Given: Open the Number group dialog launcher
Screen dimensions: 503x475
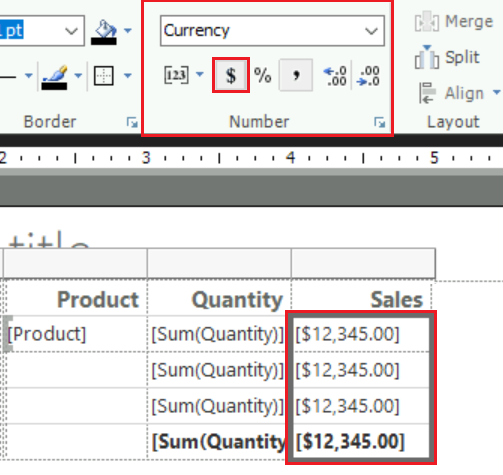Looking at the screenshot, I should coord(379,122).
